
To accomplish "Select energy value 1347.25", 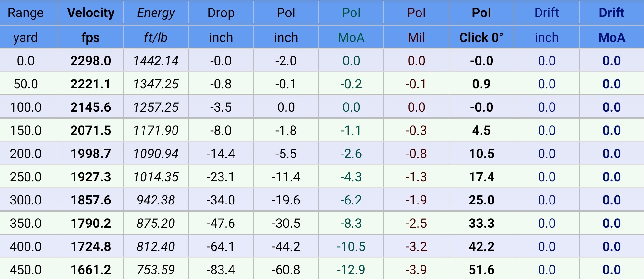I will [156, 84].
